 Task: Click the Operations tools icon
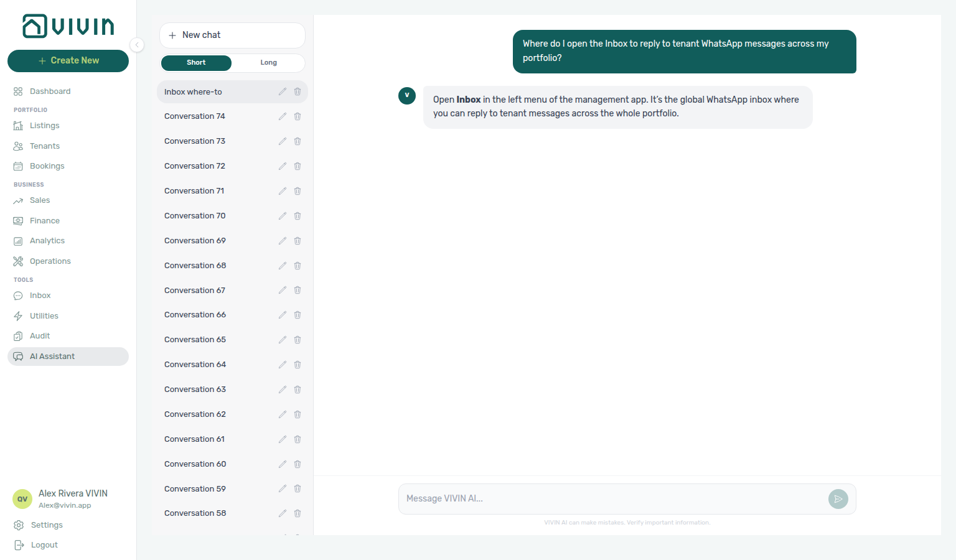(x=18, y=261)
